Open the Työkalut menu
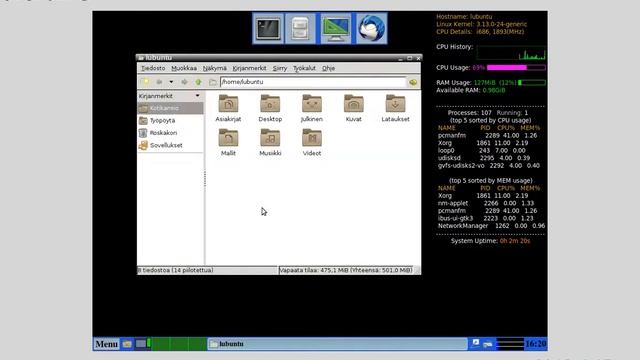The height and width of the screenshot is (360, 640). pyautogui.click(x=304, y=68)
